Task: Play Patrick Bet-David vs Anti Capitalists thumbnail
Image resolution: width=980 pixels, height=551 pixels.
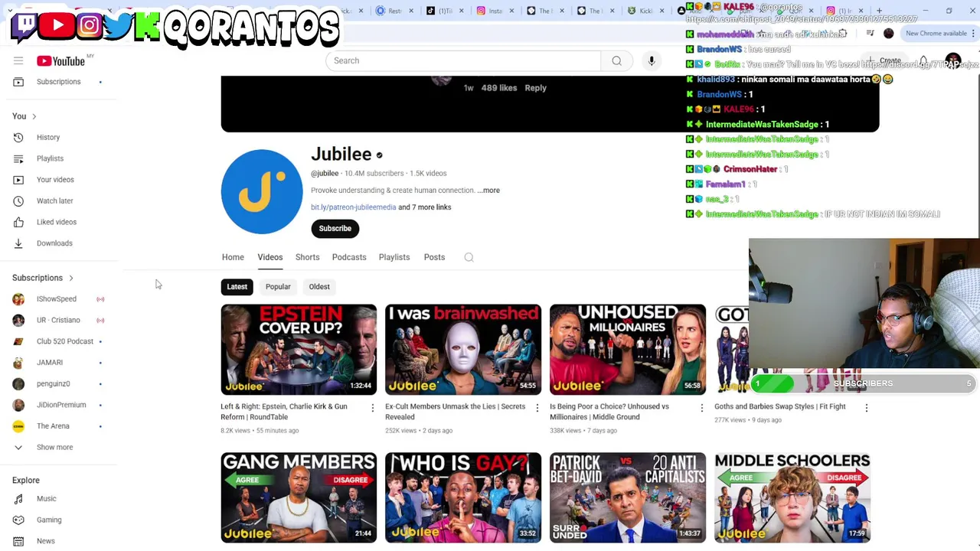Action: coord(628,497)
